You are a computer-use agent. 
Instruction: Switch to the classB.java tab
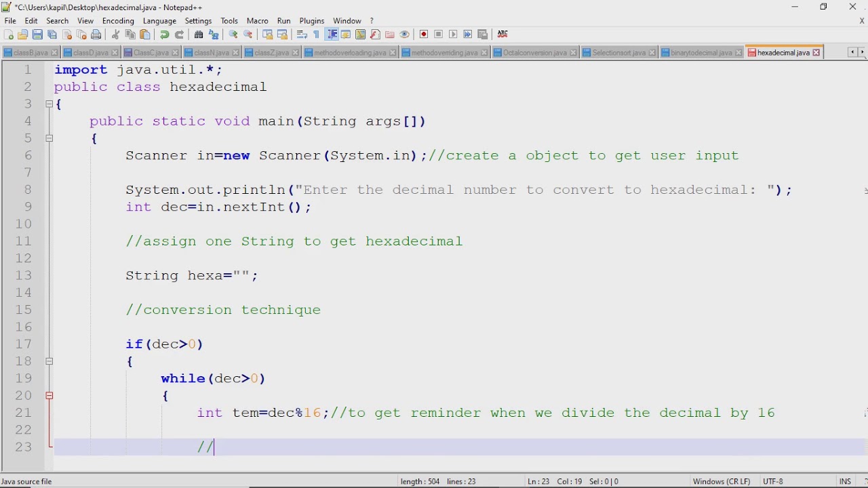tap(30, 53)
